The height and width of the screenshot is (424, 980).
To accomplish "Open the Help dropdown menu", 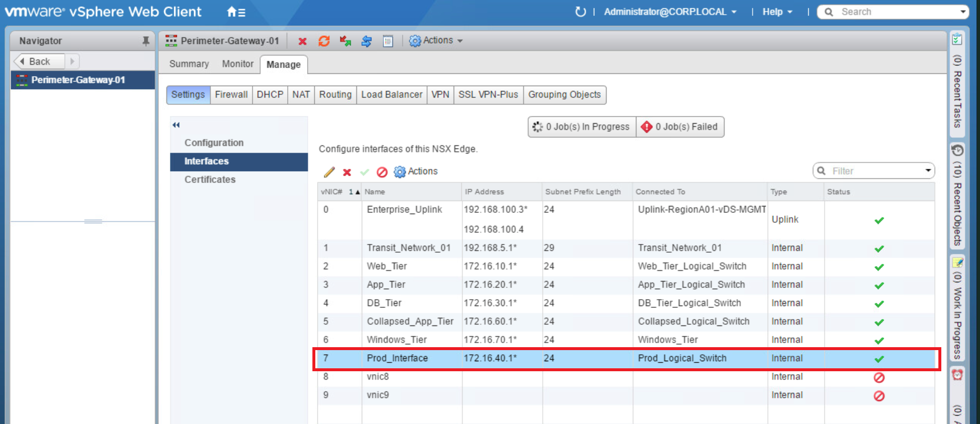I will (777, 12).
